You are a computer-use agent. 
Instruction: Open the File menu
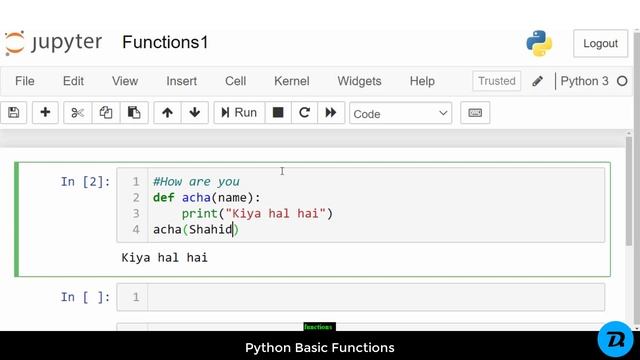click(24, 81)
